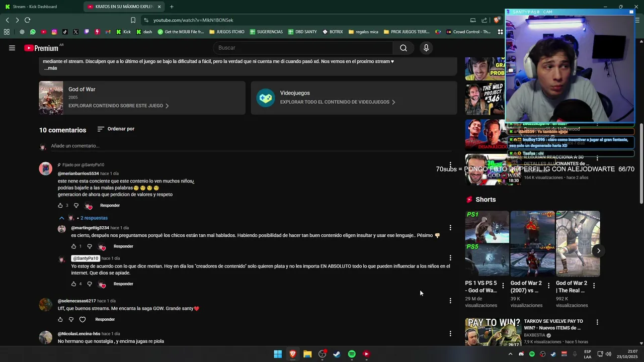
Task: Open options menu for merianbarrios5534's comment
Action: tap(450, 165)
